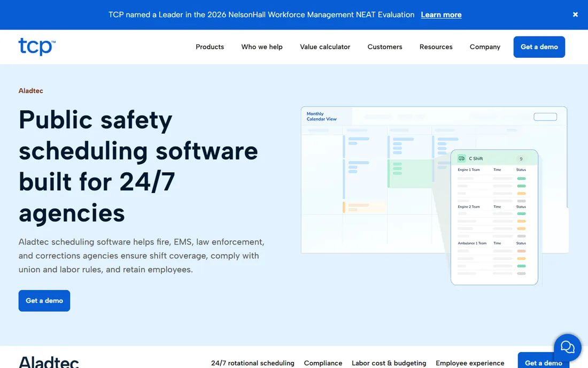Jump to Compliance section
The height and width of the screenshot is (368, 588).
[323, 363]
